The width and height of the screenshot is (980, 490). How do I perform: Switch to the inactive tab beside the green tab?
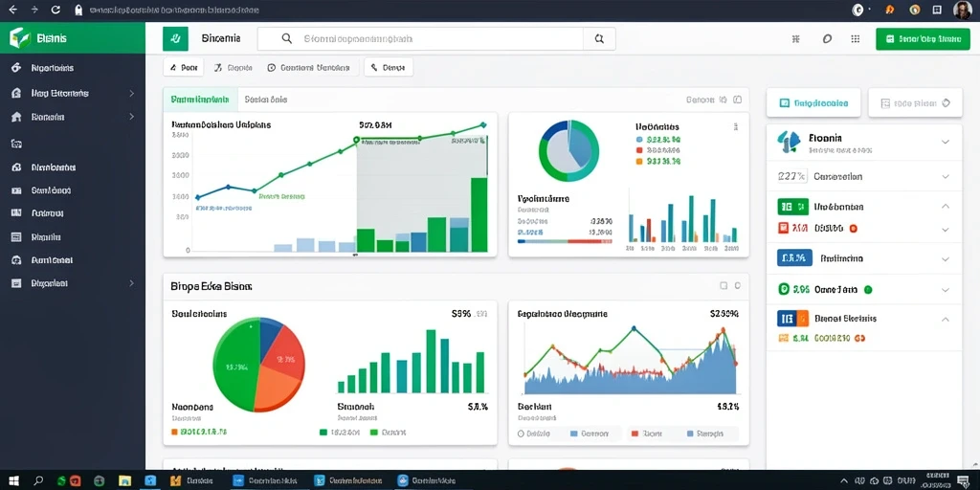[266, 100]
